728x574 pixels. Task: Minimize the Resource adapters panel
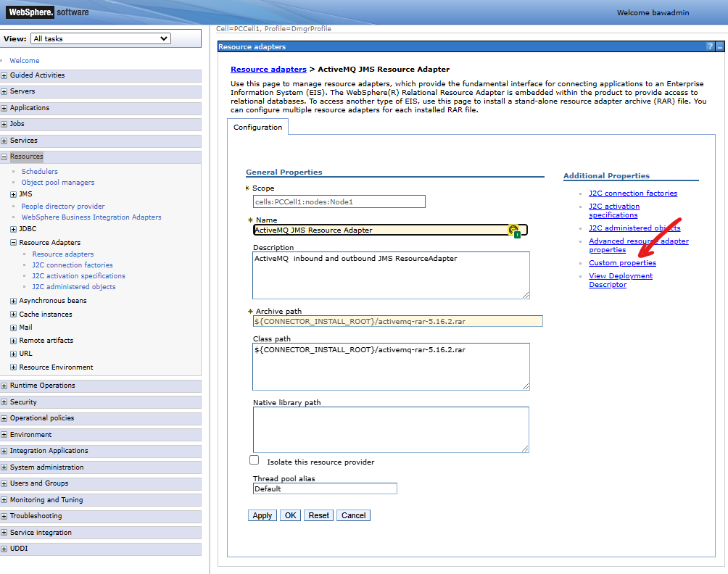719,46
